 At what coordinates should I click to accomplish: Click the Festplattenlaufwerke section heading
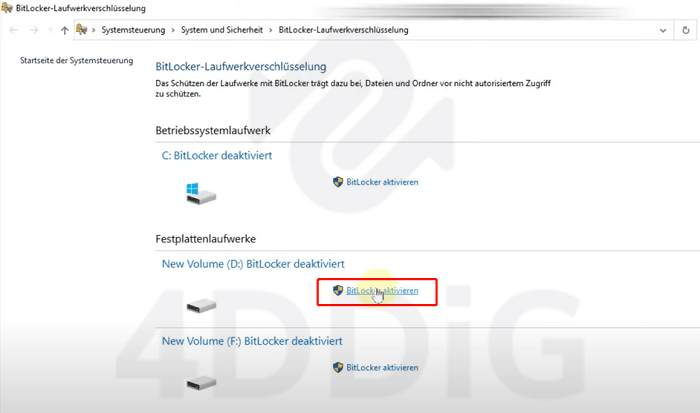point(206,239)
